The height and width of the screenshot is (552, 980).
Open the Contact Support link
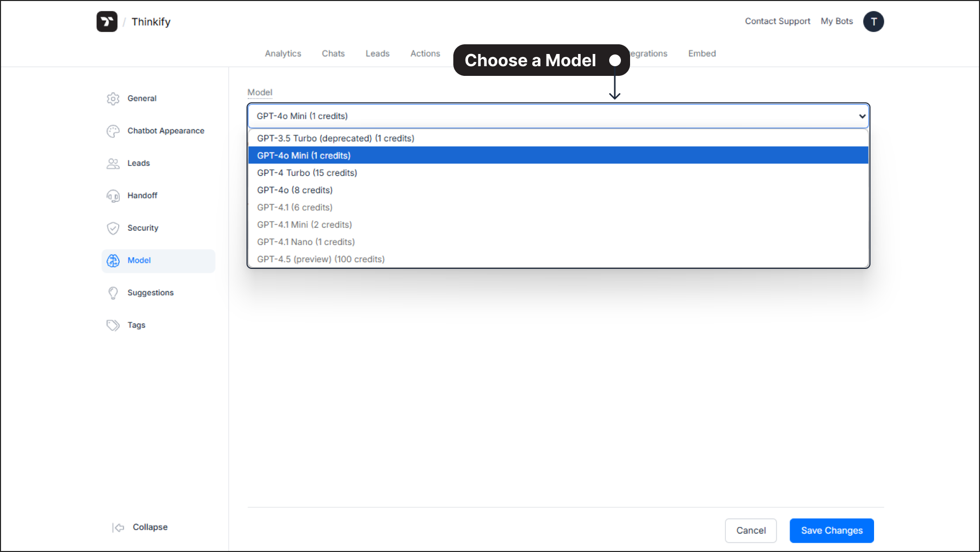pyautogui.click(x=777, y=21)
